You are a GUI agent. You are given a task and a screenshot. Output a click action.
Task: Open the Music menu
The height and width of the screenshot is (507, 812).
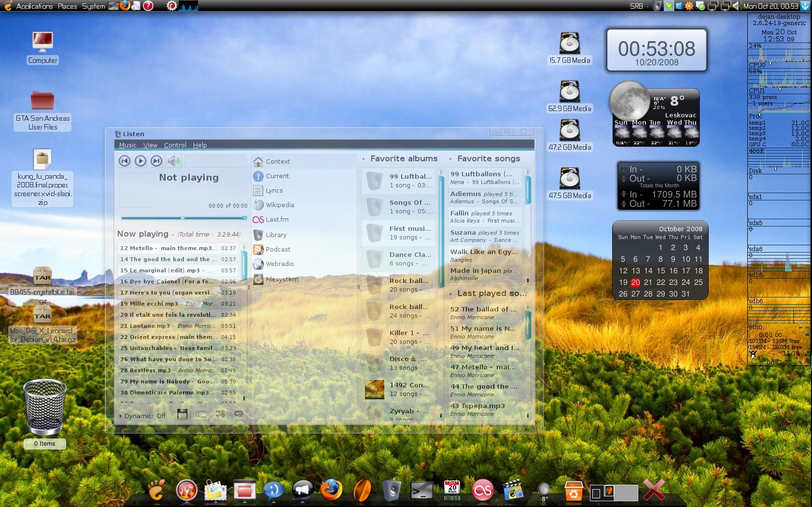click(x=127, y=145)
